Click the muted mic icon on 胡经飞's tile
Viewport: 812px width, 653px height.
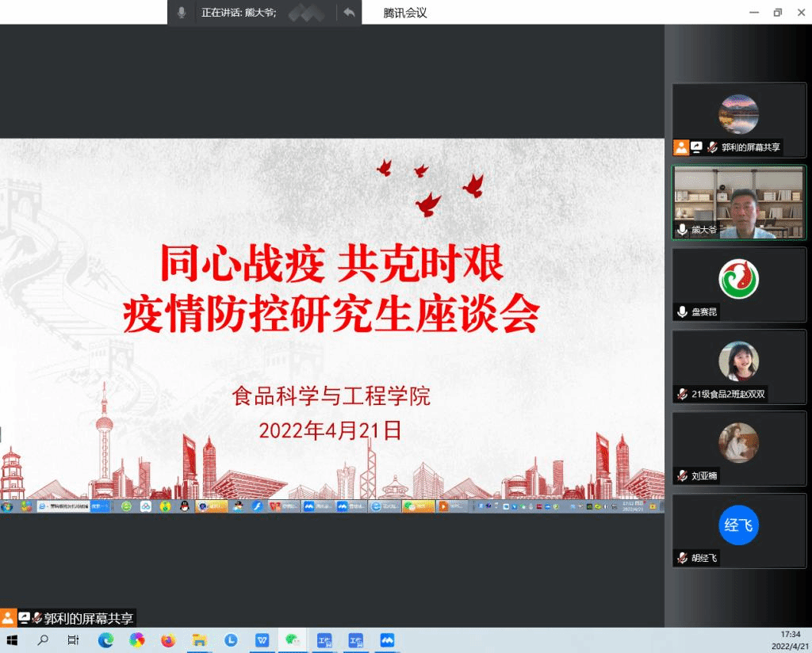pyautogui.click(x=682, y=559)
